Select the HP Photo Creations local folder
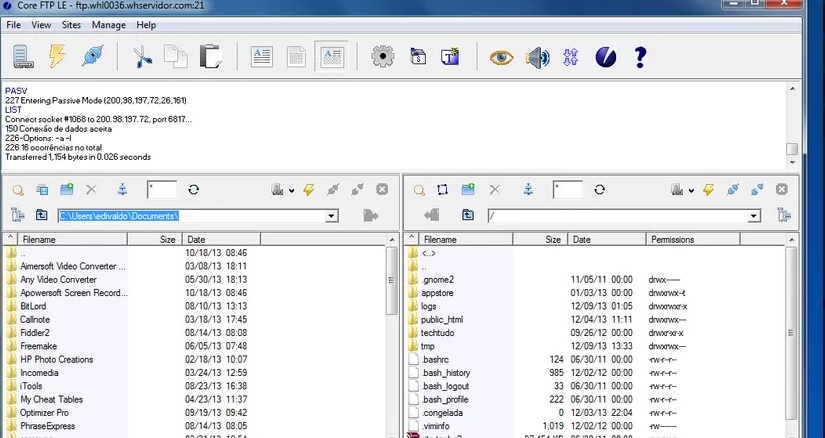Image resolution: width=825 pixels, height=438 pixels. click(x=57, y=360)
